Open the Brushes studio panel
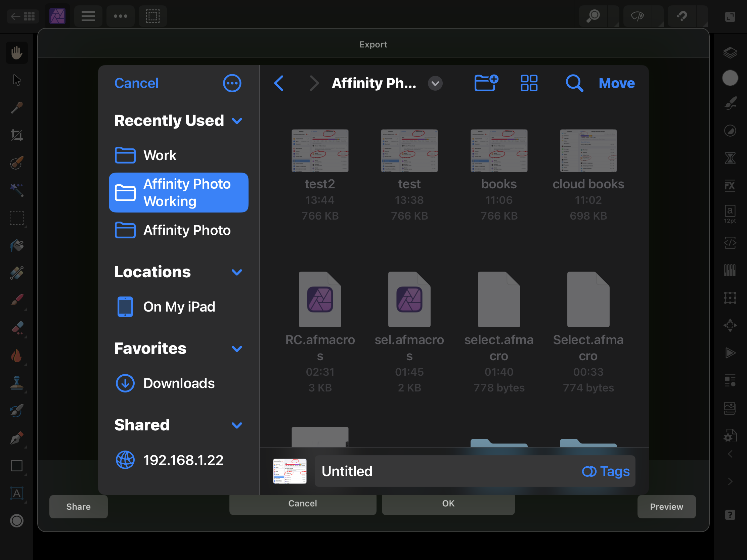Image resolution: width=747 pixels, height=560 pixels. [730, 104]
